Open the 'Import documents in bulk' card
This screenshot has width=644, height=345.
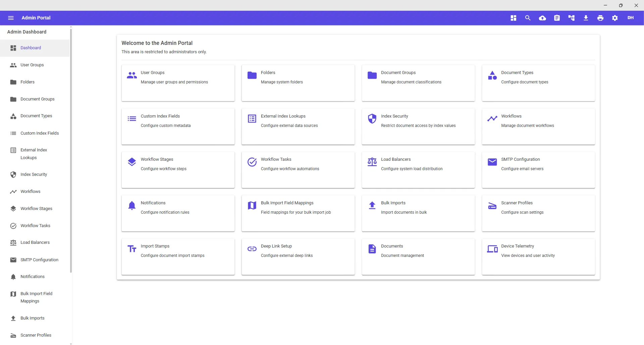tap(418, 213)
